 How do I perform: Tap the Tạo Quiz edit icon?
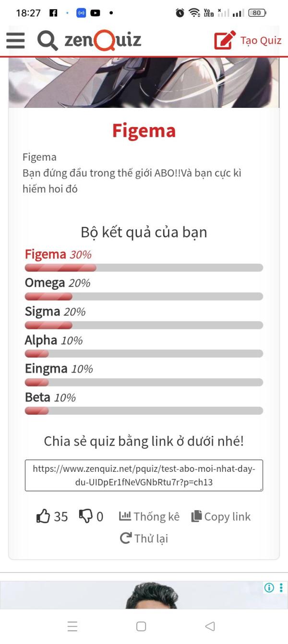coord(225,40)
